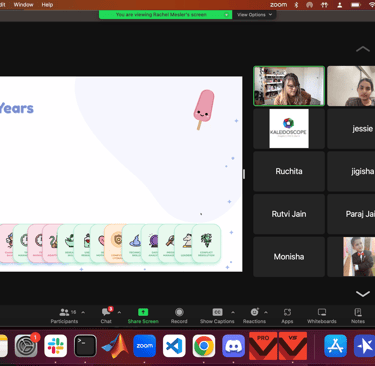
Task: Toggle Show Captions
Action: pyautogui.click(x=217, y=316)
